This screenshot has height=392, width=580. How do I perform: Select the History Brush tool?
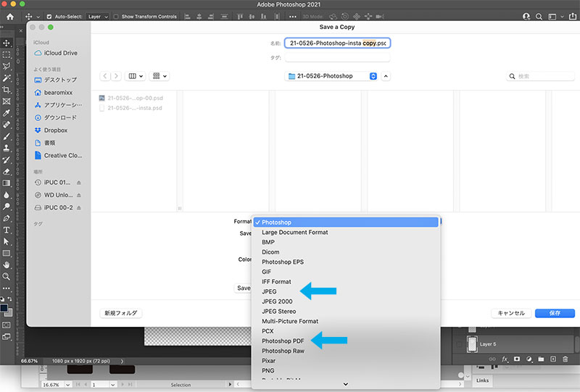pos(7,159)
